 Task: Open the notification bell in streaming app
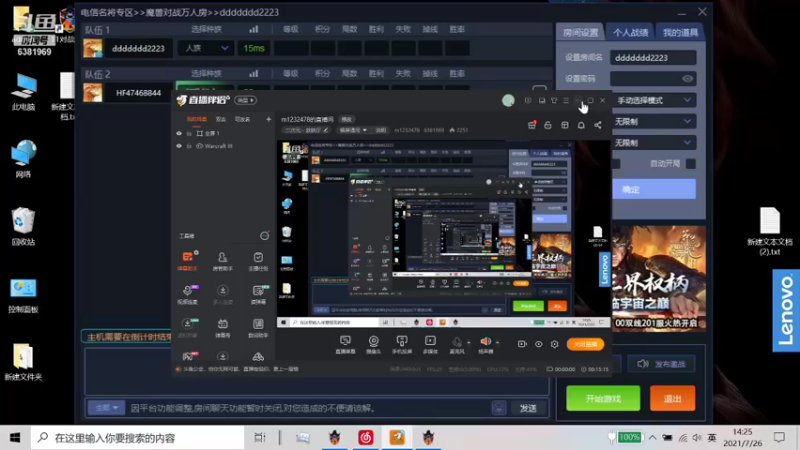click(581, 125)
